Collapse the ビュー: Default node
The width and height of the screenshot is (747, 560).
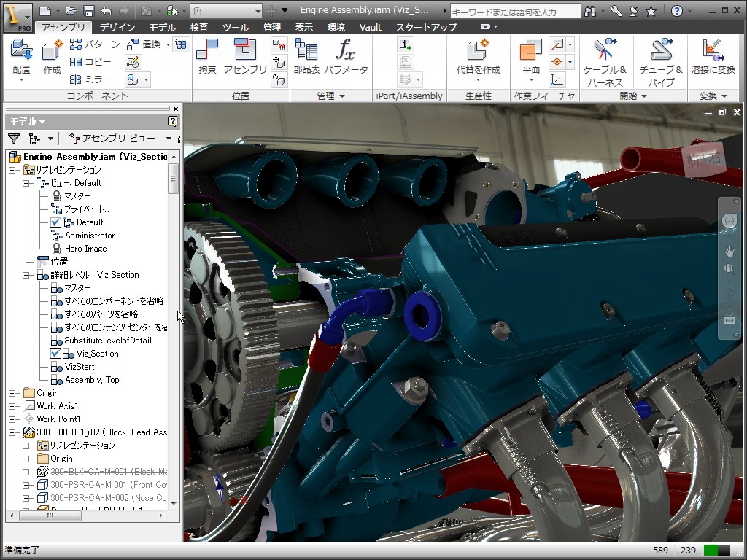26,183
